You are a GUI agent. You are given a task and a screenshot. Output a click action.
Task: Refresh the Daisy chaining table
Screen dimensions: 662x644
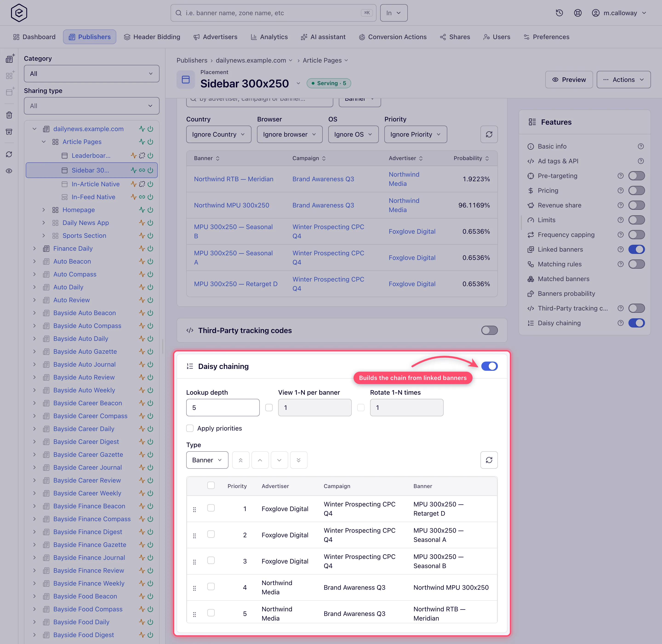(489, 460)
